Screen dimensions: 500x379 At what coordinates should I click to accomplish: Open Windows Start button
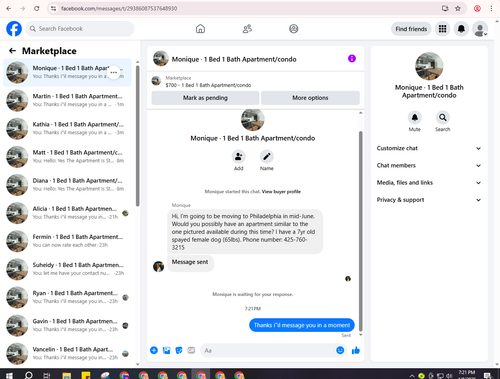click(9, 375)
